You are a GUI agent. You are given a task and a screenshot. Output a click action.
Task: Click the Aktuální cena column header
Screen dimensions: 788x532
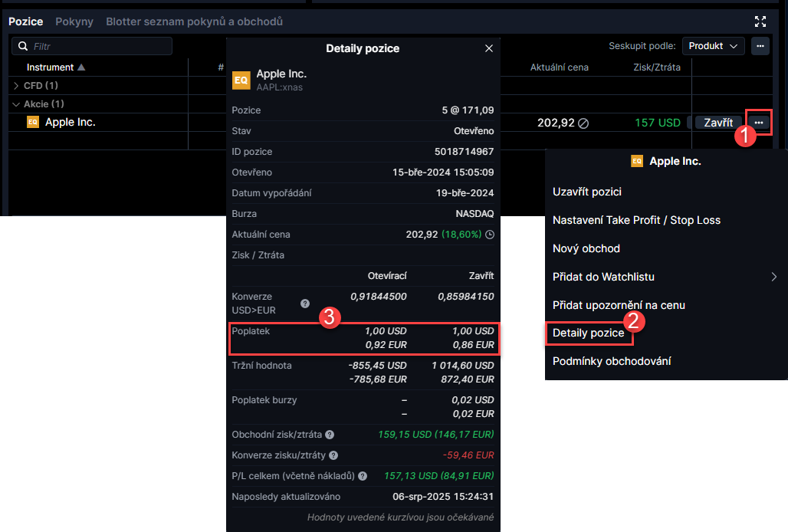[560, 67]
